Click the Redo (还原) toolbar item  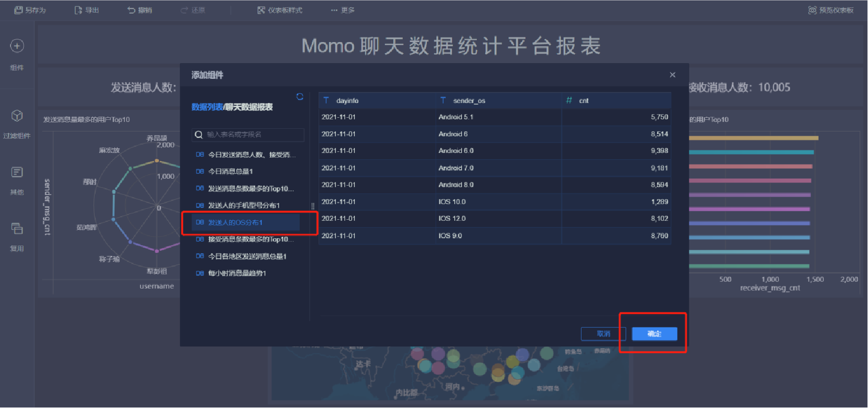[x=193, y=10]
